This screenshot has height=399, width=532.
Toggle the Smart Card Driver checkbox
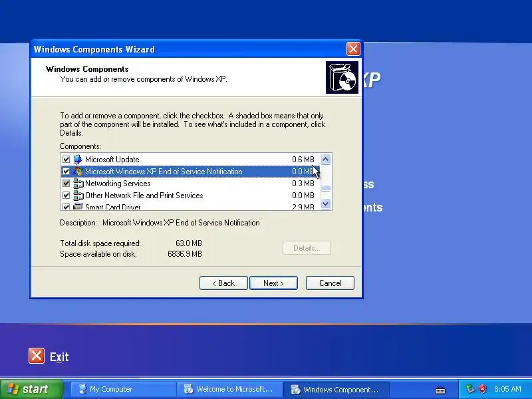coord(66,206)
